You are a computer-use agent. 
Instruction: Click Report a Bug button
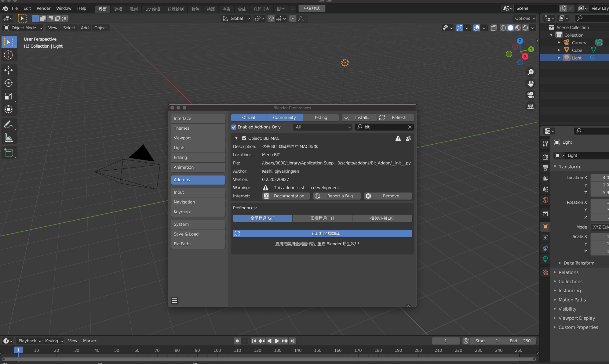337,196
